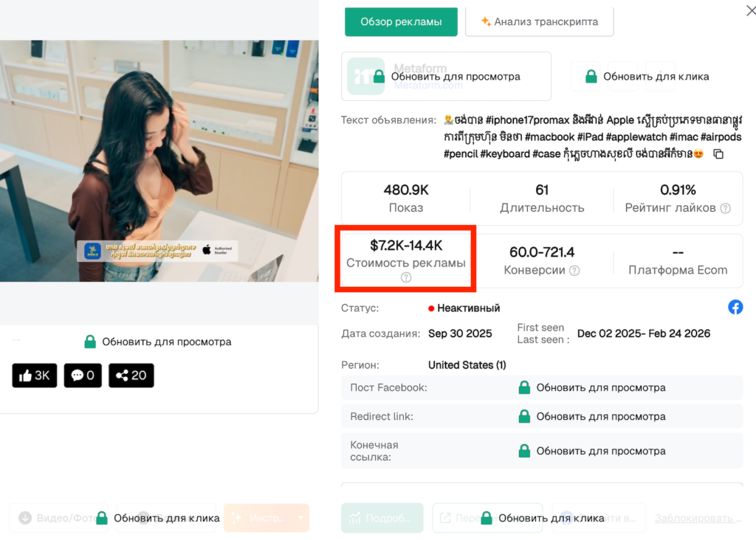Open help icon under Стоимость рекламы
Image resolution: width=756 pixels, height=540 pixels.
coord(406,277)
